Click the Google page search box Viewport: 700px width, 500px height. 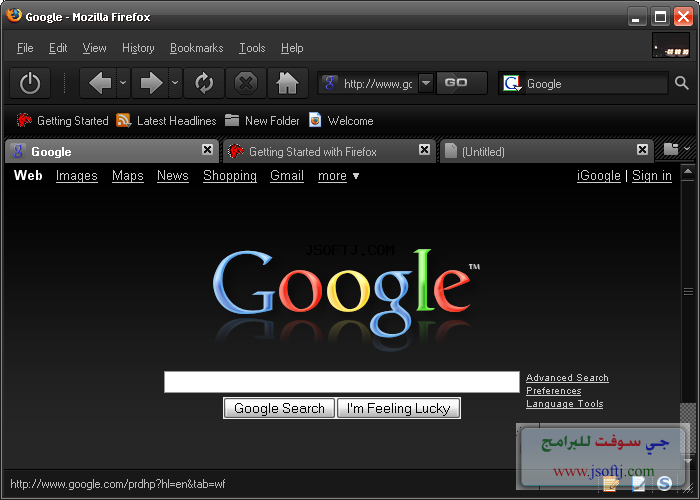(x=342, y=382)
